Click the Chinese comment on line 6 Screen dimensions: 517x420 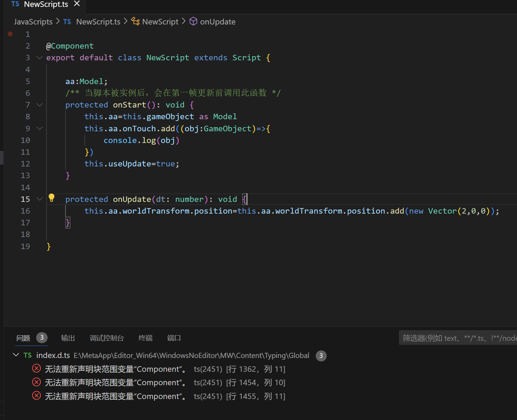point(173,93)
